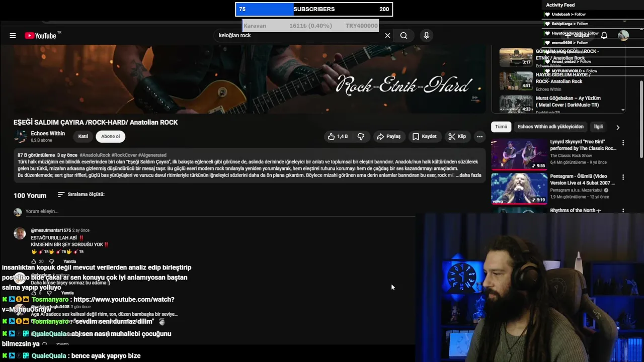This screenshot has width=644, height=362.
Task: Select Echoes Within adlı yükleyiciden chip
Action: click(x=550, y=127)
